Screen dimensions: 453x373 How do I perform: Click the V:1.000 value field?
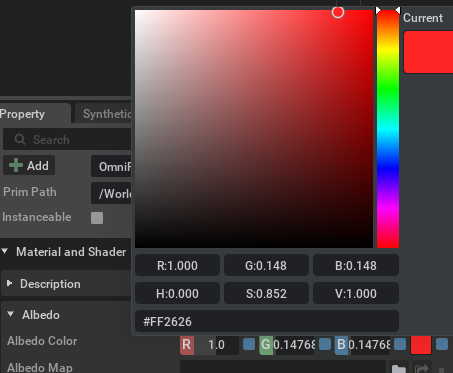tap(356, 293)
